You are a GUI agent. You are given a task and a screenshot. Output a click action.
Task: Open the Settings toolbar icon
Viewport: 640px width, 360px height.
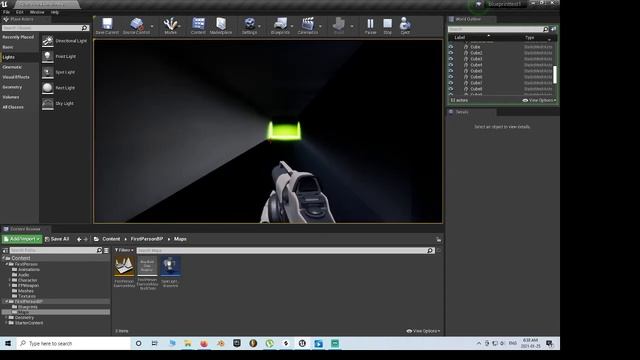tap(249, 24)
